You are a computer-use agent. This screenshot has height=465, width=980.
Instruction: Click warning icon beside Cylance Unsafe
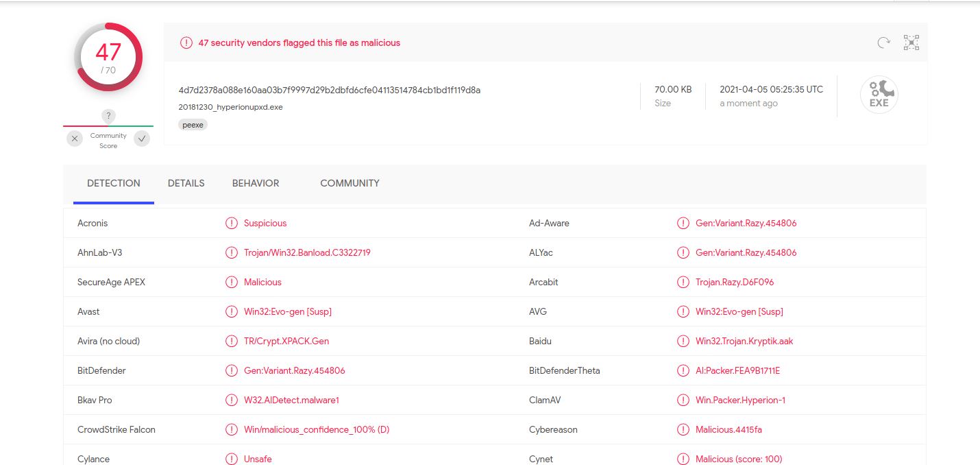(x=232, y=459)
